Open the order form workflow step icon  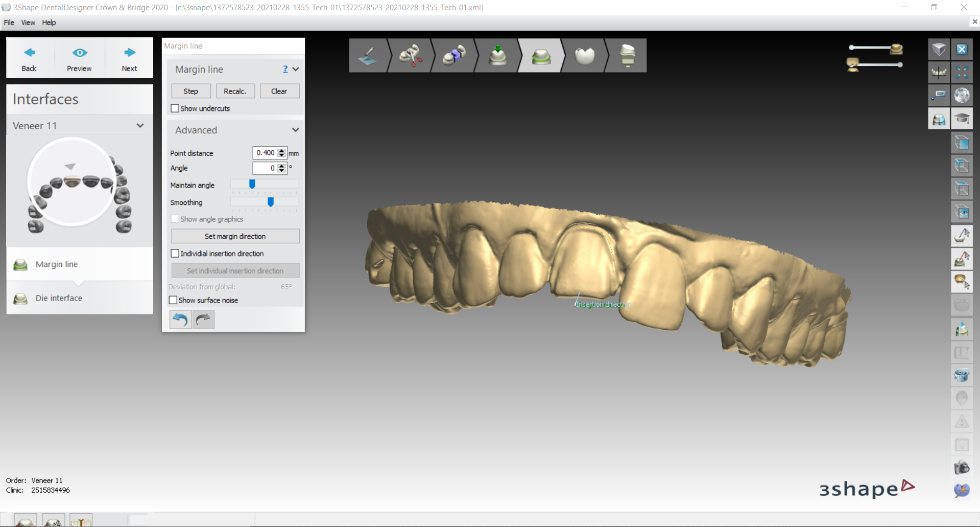(368, 55)
